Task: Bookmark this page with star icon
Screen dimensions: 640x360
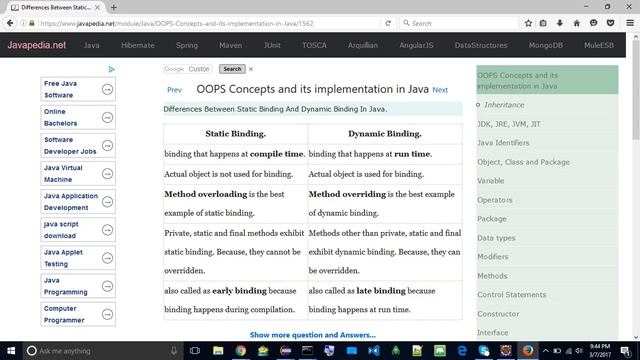Action: coord(528,23)
